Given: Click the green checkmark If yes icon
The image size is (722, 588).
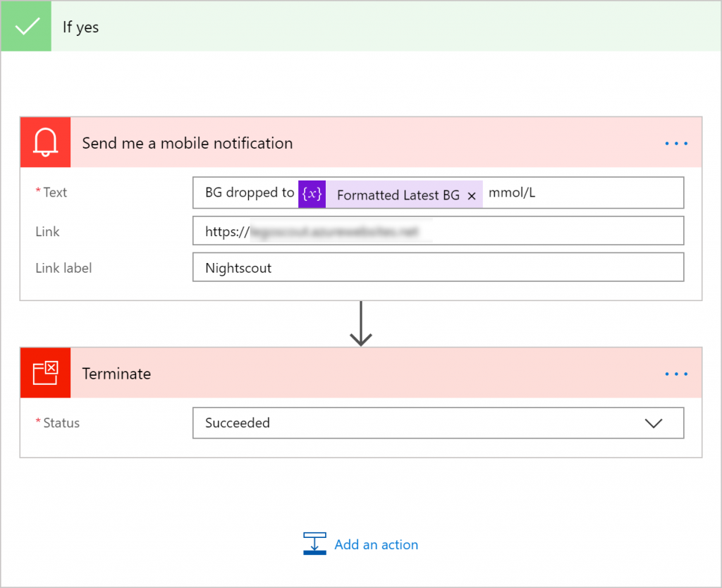Looking at the screenshot, I should [x=26, y=27].
